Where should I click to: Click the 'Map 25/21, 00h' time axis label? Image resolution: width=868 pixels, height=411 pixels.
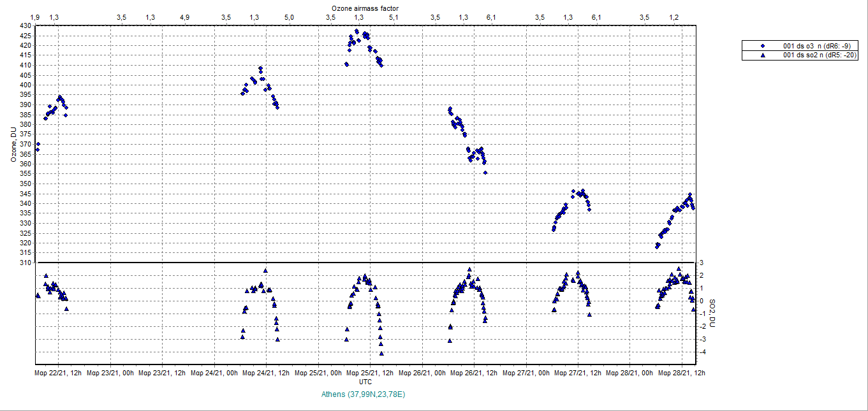coord(319,373)
